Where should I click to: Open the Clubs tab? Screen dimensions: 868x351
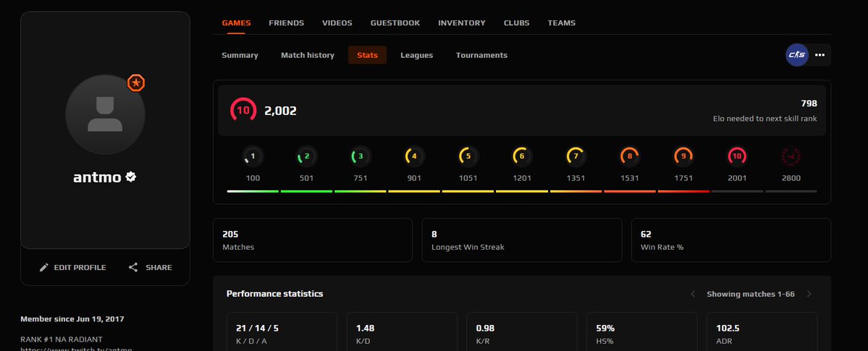point(516,23)
